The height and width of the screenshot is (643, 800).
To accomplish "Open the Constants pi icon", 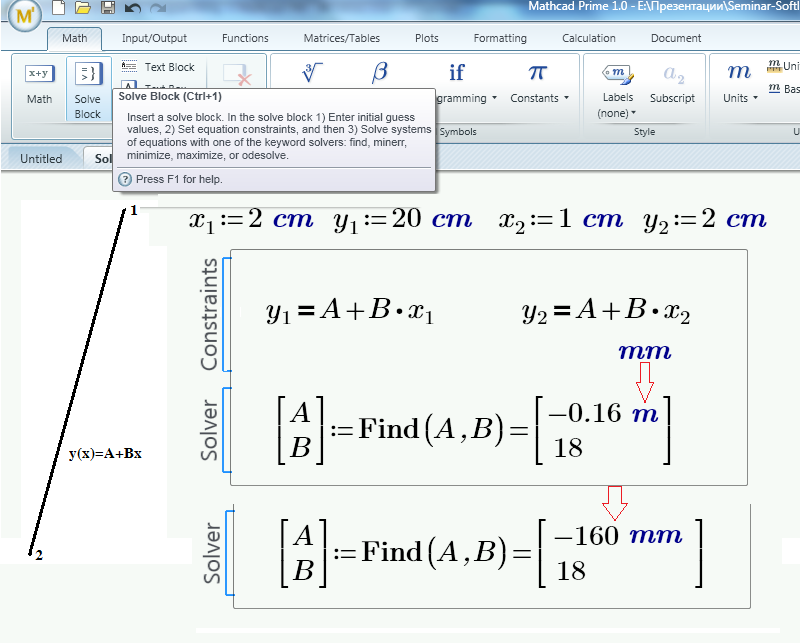I will [x=538, y=72].
